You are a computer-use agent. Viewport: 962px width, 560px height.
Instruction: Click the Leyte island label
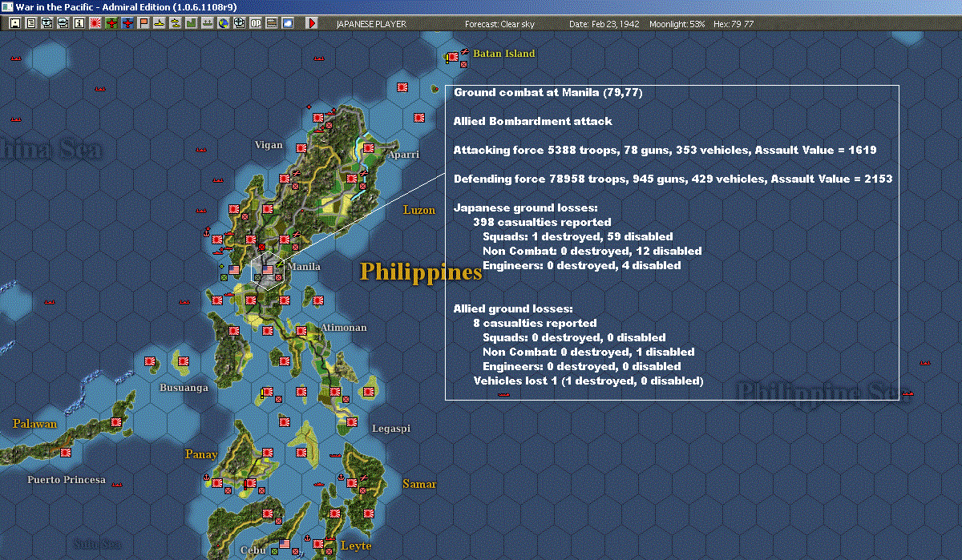point(356,546)
